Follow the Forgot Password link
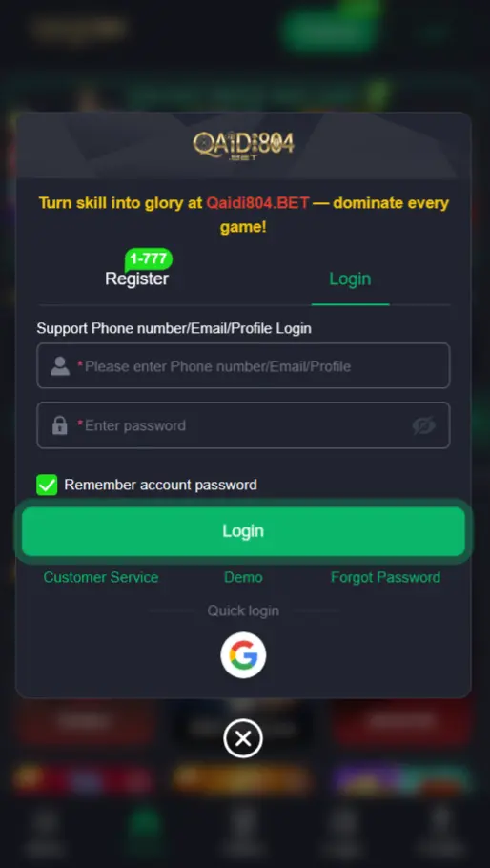This screenshot has width=490, height=868. coord(385,577)
